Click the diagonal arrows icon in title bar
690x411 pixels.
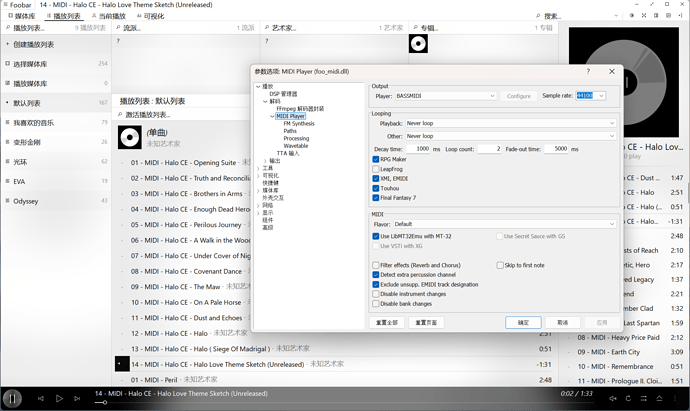652,4
